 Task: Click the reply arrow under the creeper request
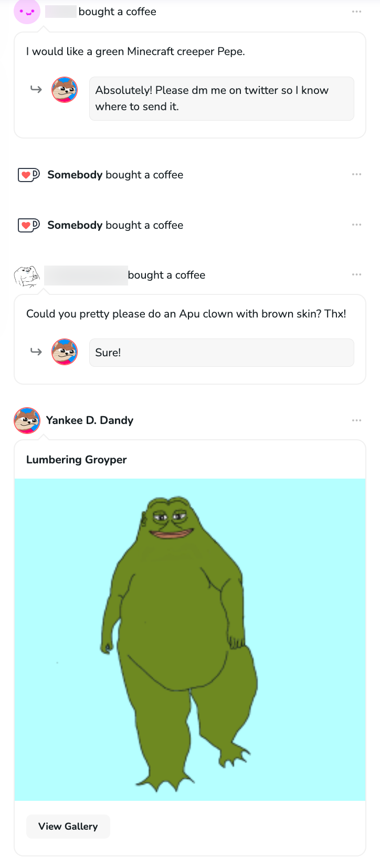[x=35, y=89]
